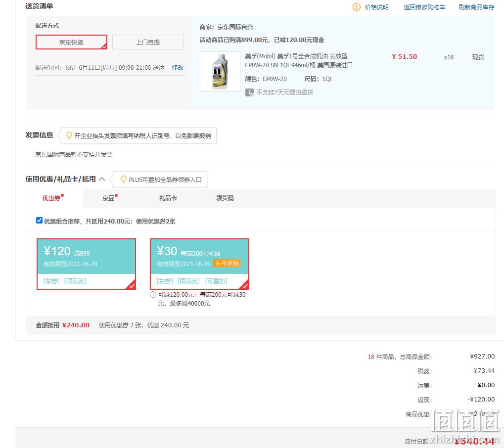504x448 pixels.
Task: Click the cashback value -¥120.00
Action: (x=481, y=400)
